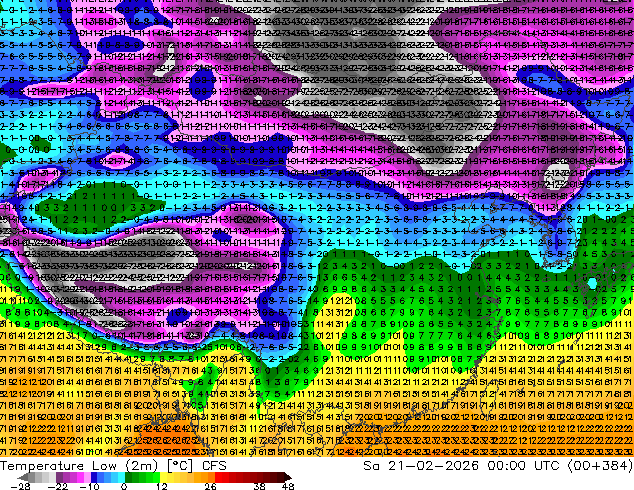Click the '(00+384)' forecast hour label
The height and width of the screenshot is (490, 634).
coord(600,466)
